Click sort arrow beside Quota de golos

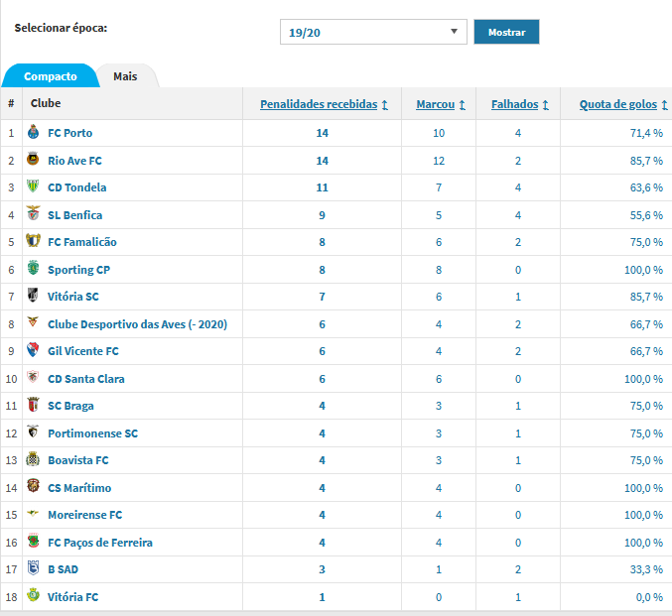pos(664,105)
